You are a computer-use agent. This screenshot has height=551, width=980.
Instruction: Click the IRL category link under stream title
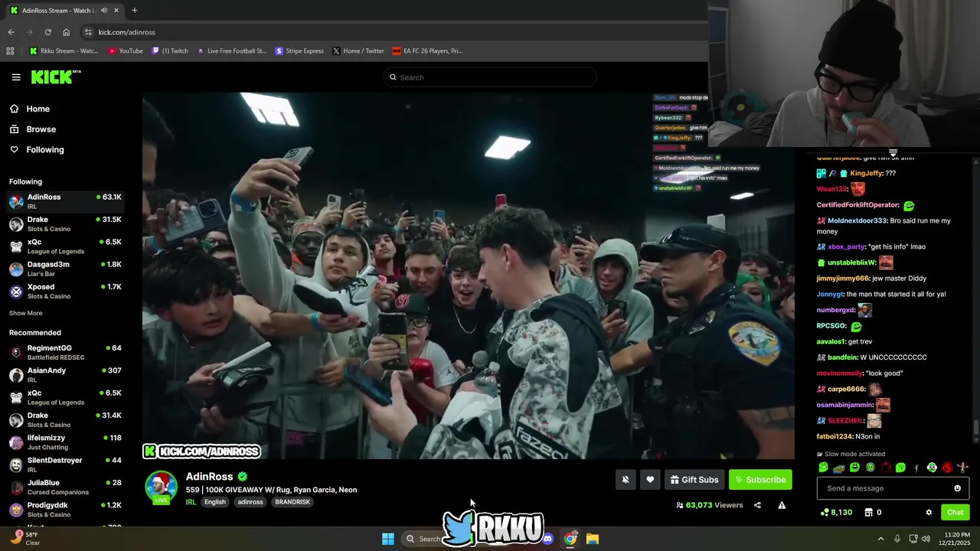[x=191, y=502]
